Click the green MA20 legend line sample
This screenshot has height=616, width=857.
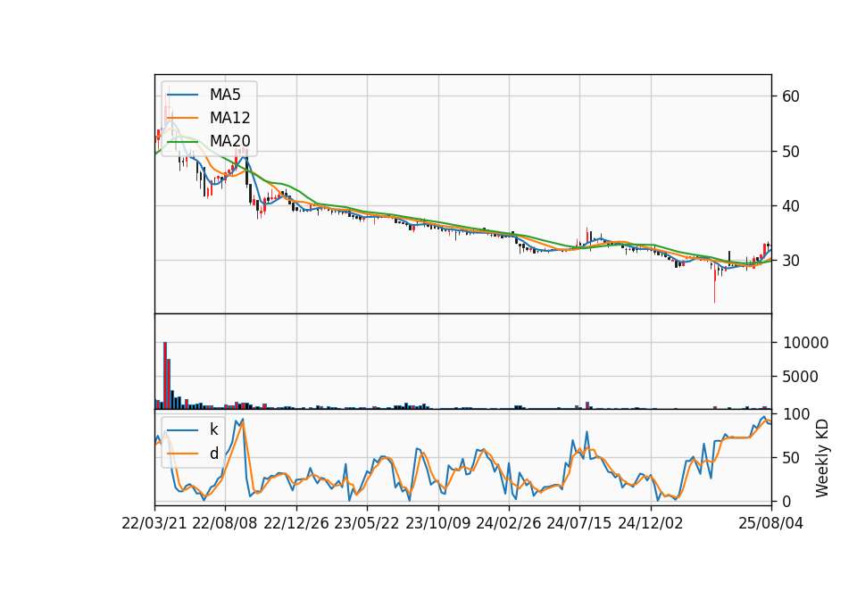182,141
